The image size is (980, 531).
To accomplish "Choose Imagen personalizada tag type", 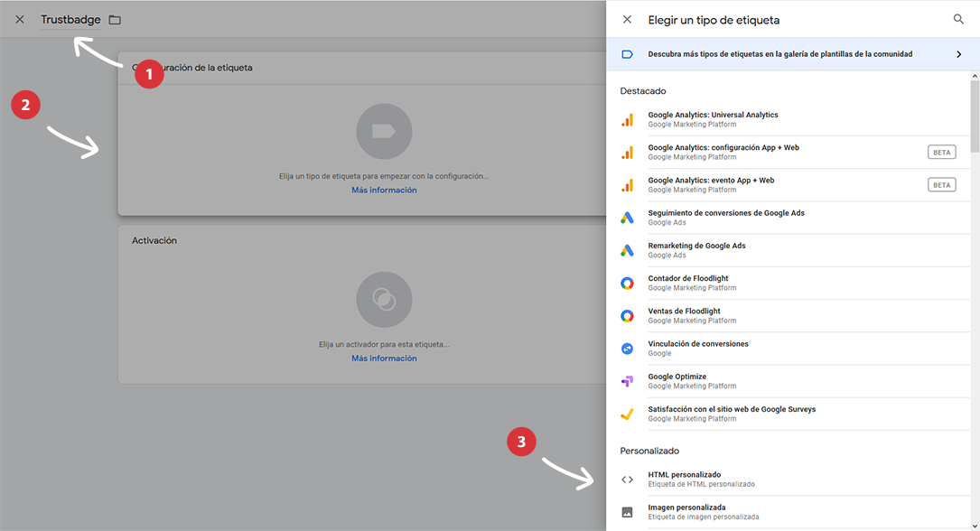I will [x=794, y=512].
